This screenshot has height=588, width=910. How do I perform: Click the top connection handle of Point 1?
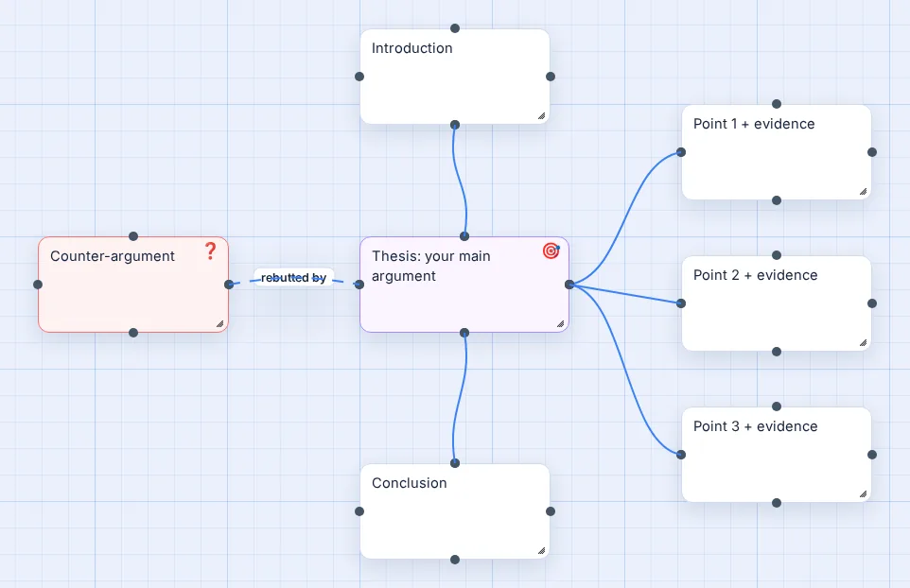tap(777, 104)
